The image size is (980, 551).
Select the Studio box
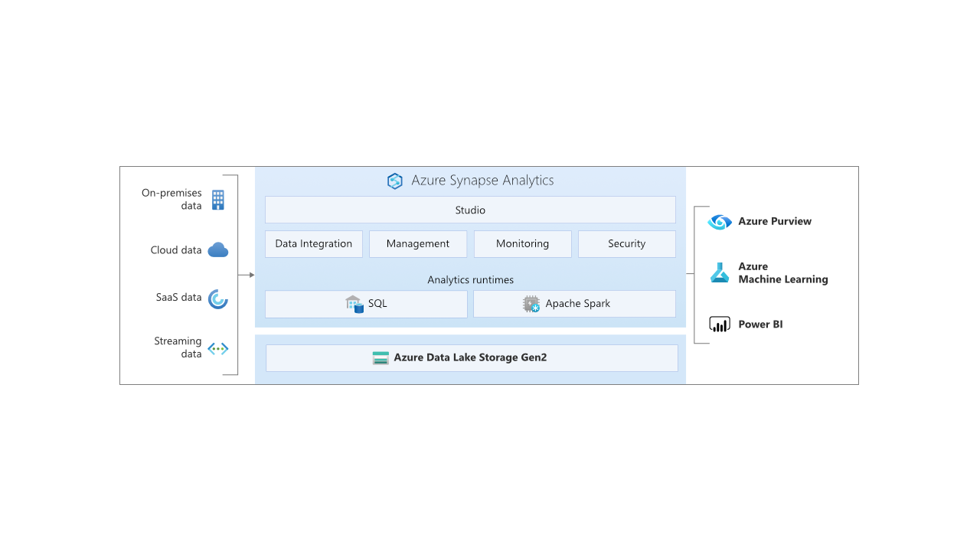470,210
